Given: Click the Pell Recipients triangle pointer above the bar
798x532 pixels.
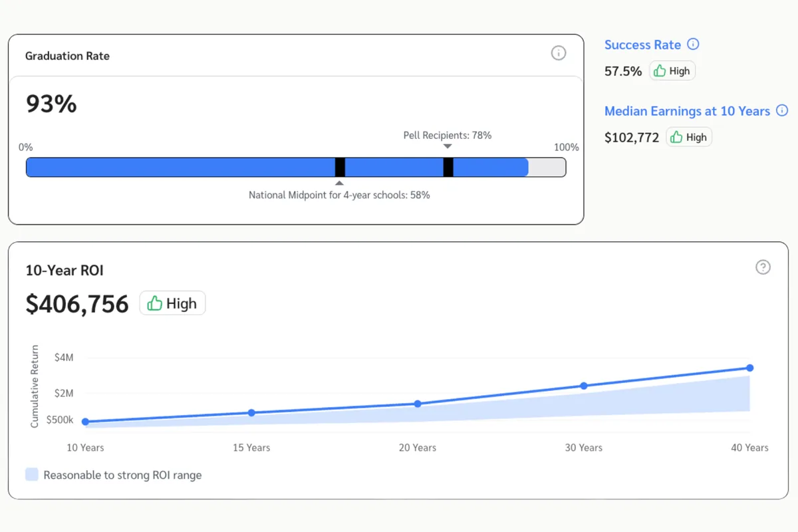Looking at the screenshot, I should [448, 146].
